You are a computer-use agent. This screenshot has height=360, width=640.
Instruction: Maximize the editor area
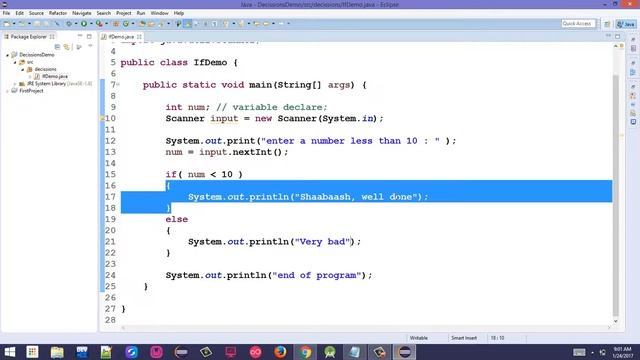(618, 36)
